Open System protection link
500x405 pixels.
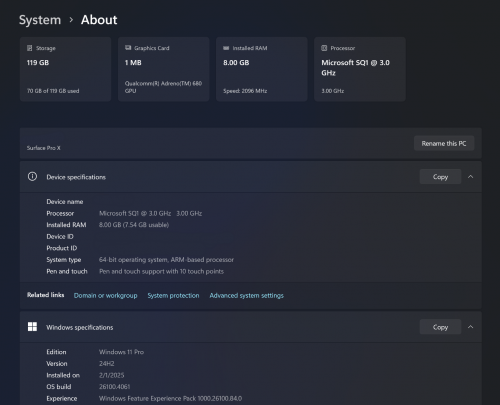click(173, 296)
